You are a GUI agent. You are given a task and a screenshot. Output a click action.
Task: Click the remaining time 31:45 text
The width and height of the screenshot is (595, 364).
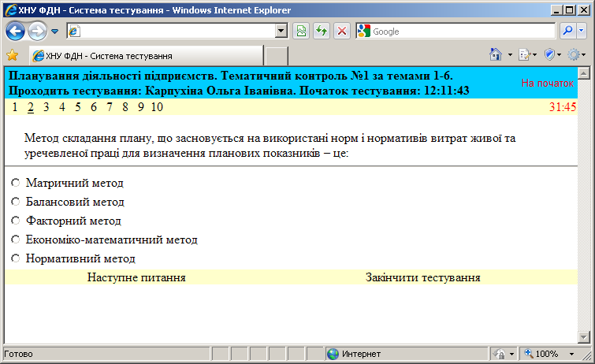click(563, 107)
